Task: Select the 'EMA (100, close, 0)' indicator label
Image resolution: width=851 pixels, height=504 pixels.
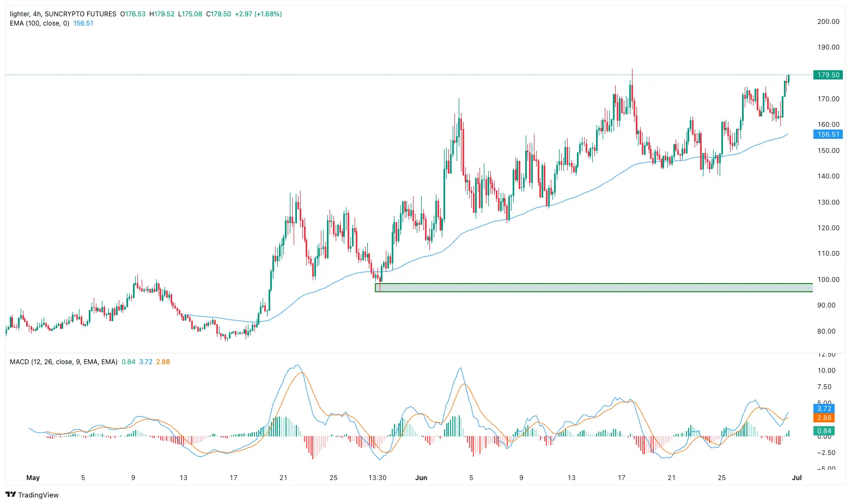Action: pos(39,23)
